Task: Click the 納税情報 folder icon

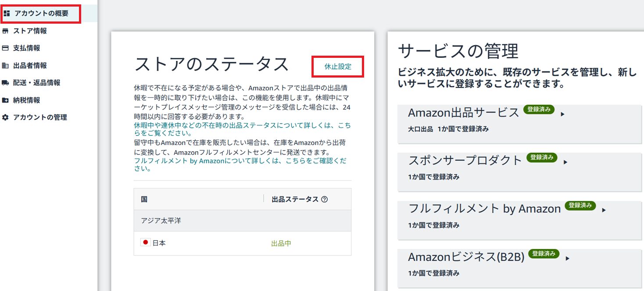Action: tap(5, 100)
